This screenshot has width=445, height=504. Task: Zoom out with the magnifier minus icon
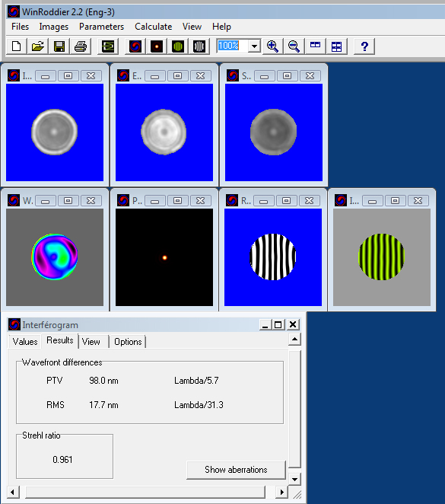[294, 46]
